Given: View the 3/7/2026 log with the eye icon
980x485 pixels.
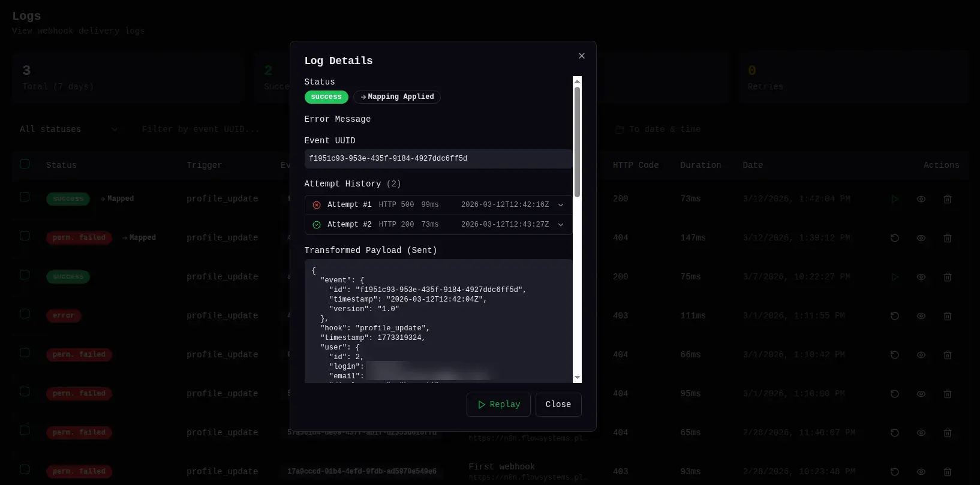Looking at the screenshot, I should [x=921, y=277].
